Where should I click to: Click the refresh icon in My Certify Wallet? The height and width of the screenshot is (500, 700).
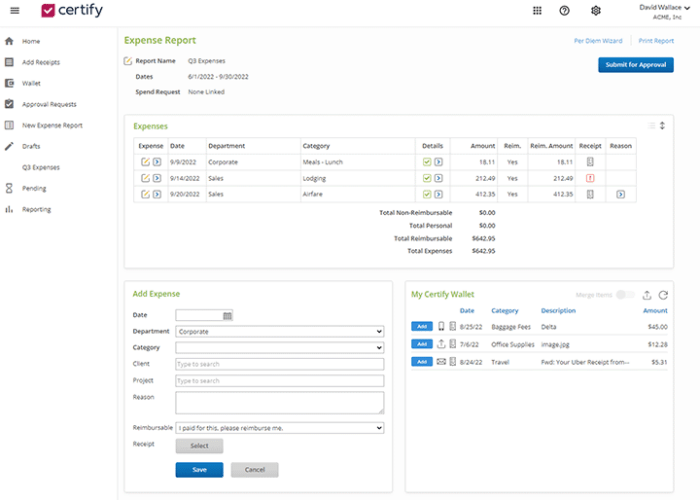tap(662, 295)
